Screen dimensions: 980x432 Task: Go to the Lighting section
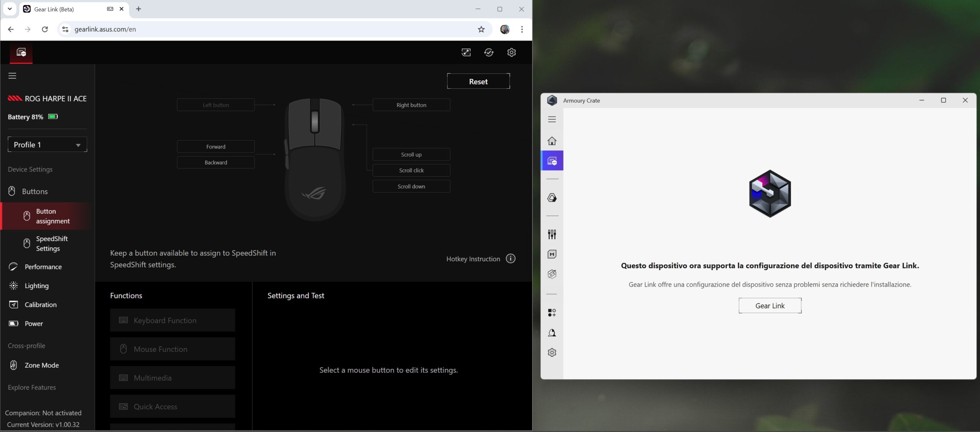36,286
